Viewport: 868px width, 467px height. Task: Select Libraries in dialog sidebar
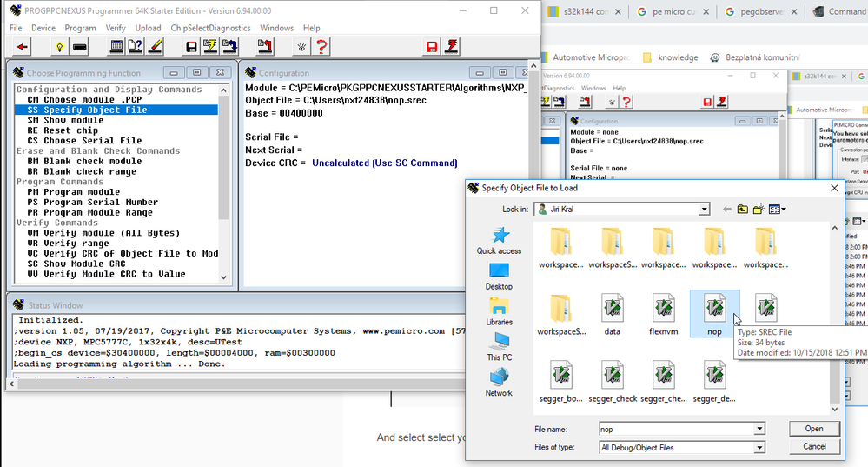tap(499, 312)
